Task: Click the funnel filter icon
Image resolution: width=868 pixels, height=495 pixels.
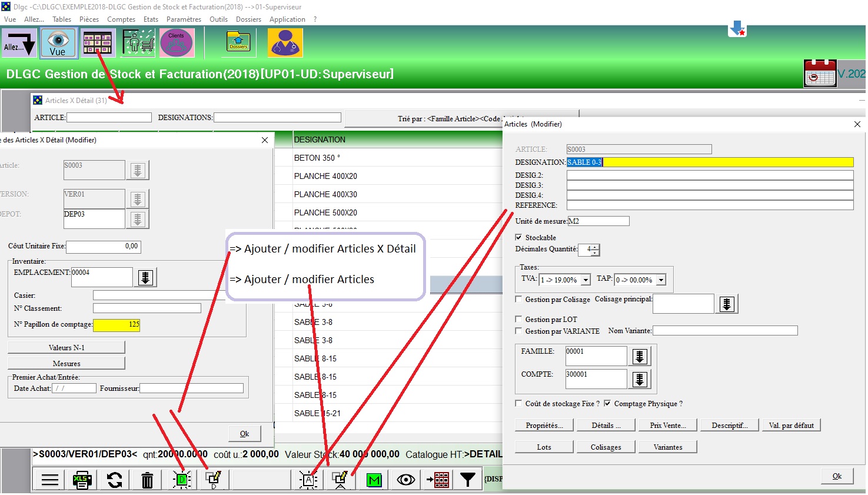Action: (468, 480)
